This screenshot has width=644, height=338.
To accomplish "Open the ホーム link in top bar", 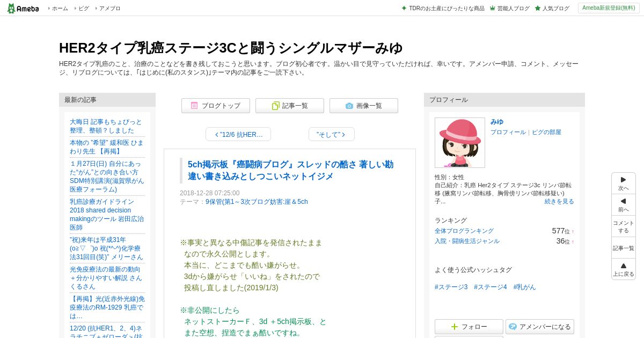I will [60, 9].
